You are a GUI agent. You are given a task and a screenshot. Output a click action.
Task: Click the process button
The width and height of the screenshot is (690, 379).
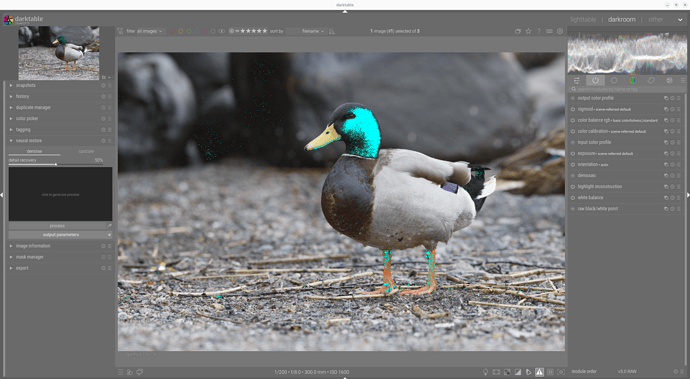point(57,226)
